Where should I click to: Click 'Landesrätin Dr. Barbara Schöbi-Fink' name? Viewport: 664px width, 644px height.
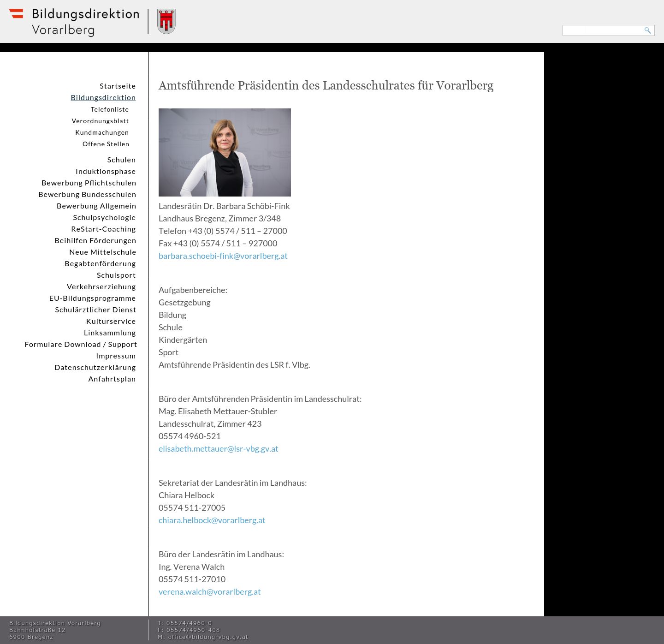224,206
